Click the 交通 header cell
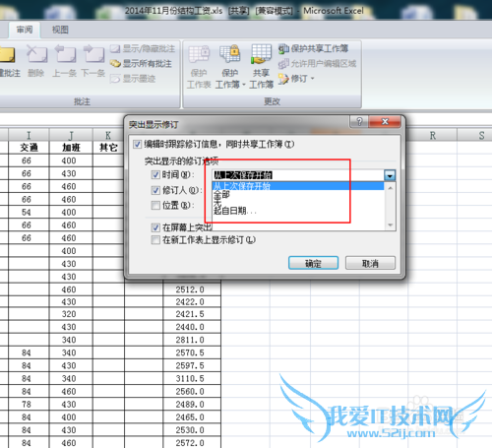The image size is (492, 448). coord(29,148)
